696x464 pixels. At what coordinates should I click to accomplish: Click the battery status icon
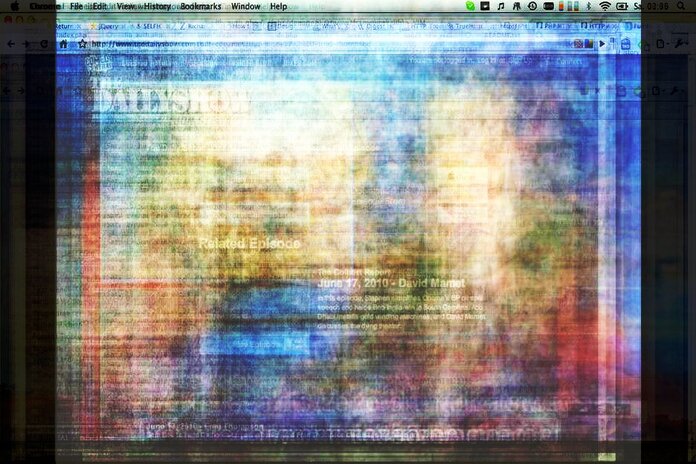click(x=621, y=6)
